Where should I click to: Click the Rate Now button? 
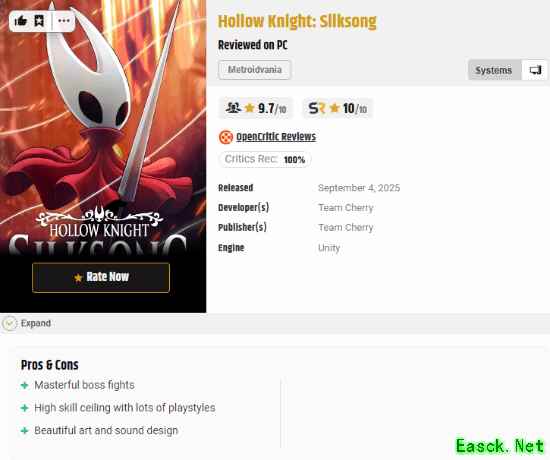(101, 278)
